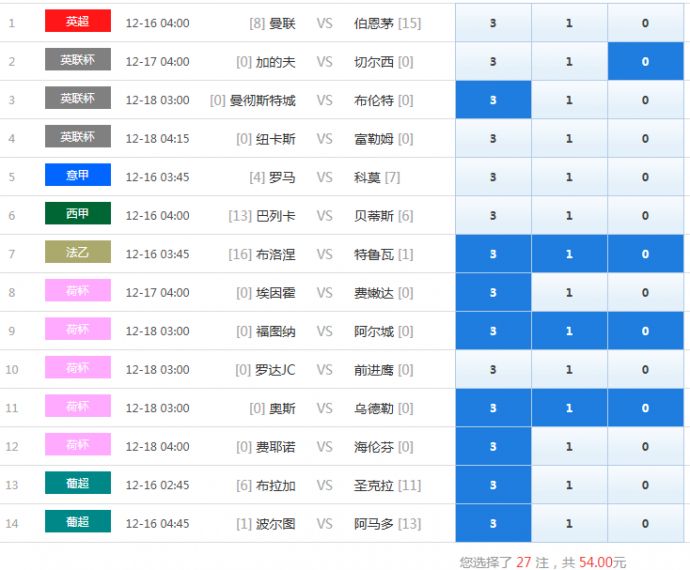Select win (3) for 曼联 vs 伯恩茅
Screen dimensions: 690x570
tap(493, 23)
